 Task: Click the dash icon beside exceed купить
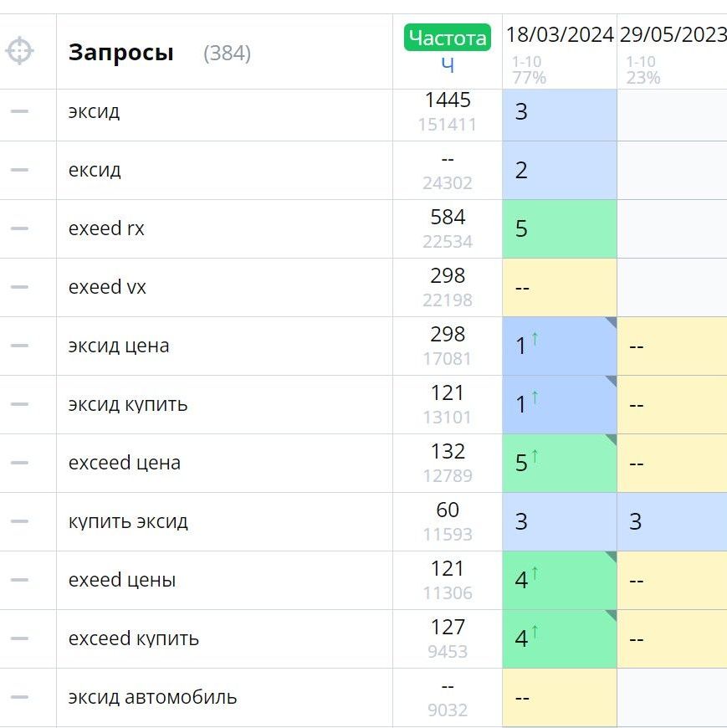[19, 638]
